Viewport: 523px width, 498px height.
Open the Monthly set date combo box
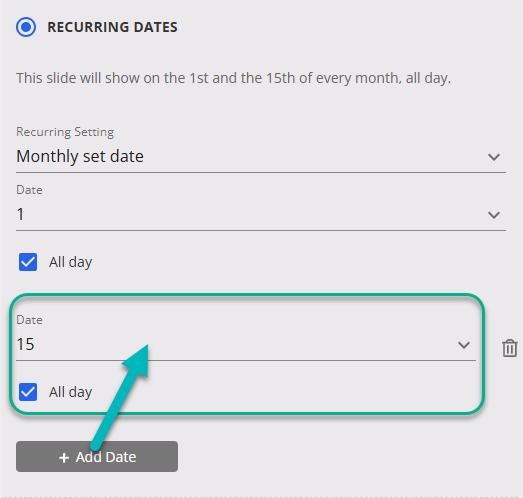261,157
